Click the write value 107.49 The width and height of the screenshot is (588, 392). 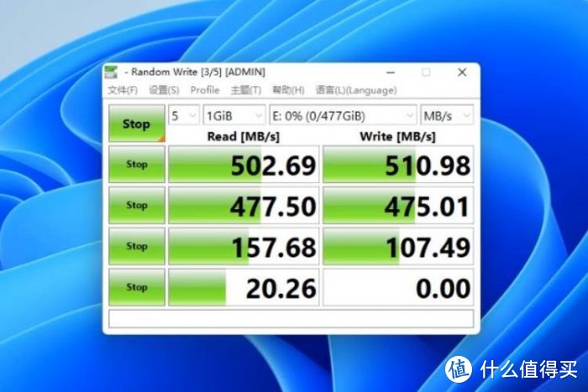pyautogui.click(x=398, y=246)
